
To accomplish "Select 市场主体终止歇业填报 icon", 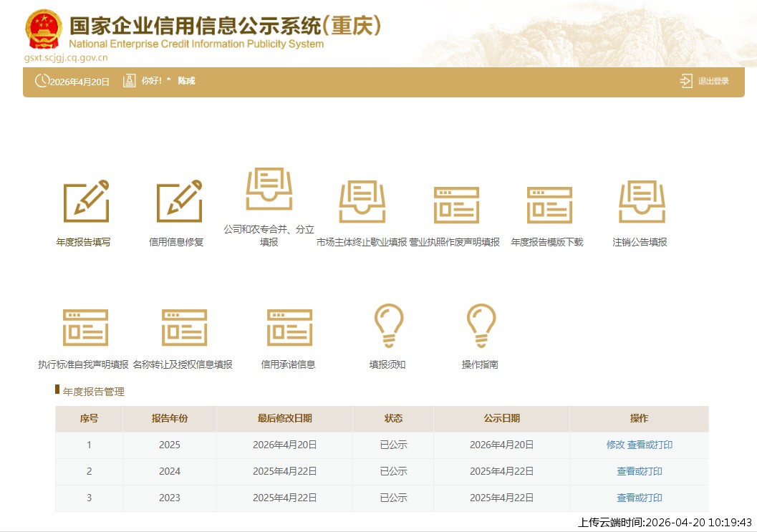I will point(362,201).
